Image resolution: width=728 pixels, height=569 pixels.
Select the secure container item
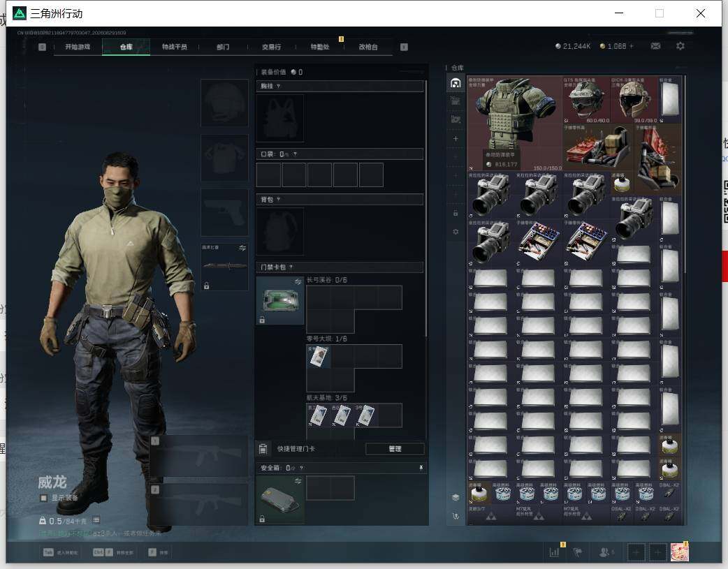[280, 500]
